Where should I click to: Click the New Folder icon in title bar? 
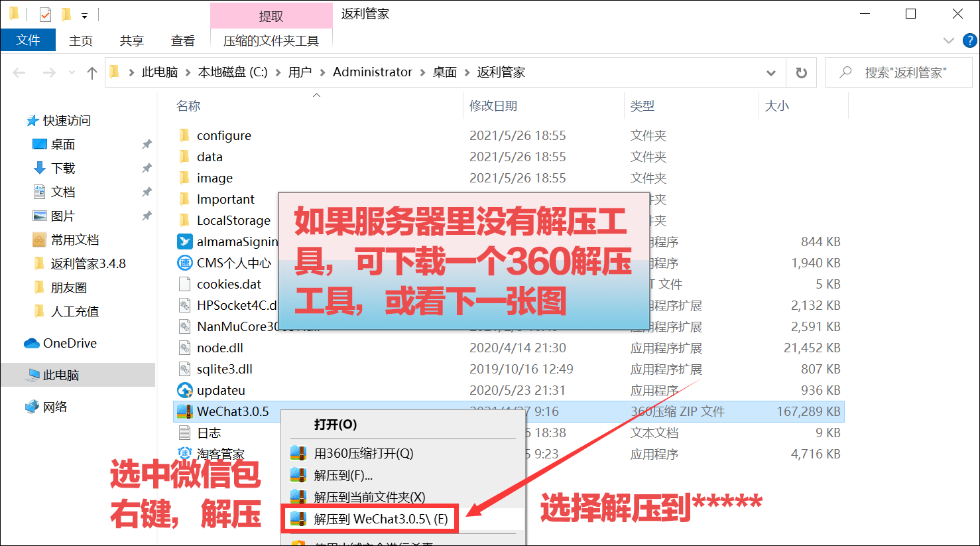pos(66,14)
